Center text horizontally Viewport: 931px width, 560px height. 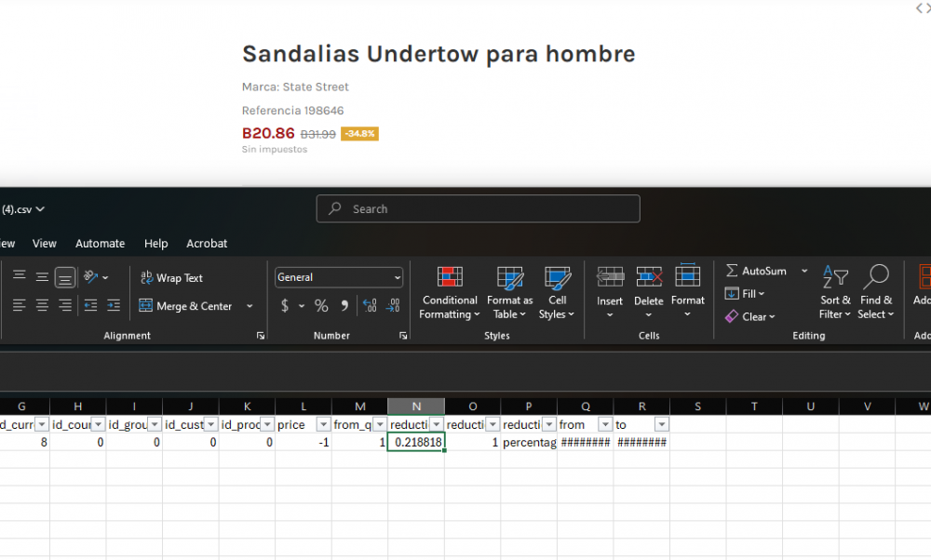click(x=42, y=305)
